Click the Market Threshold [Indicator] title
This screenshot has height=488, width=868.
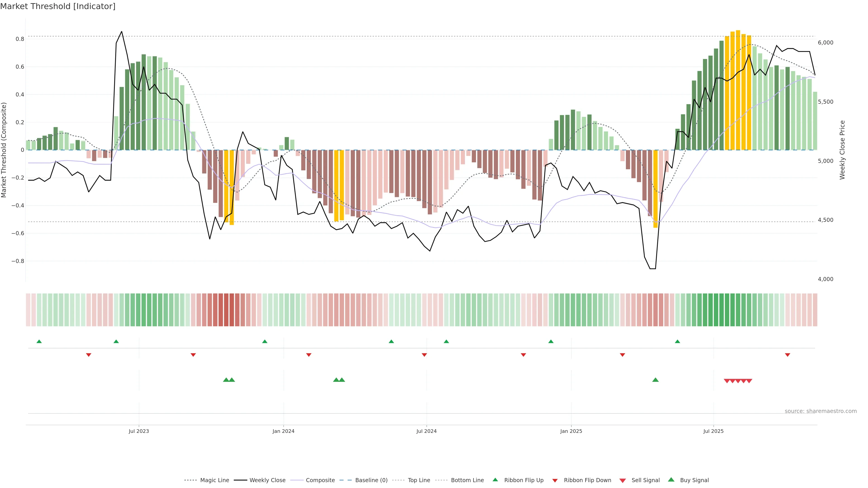58,6
